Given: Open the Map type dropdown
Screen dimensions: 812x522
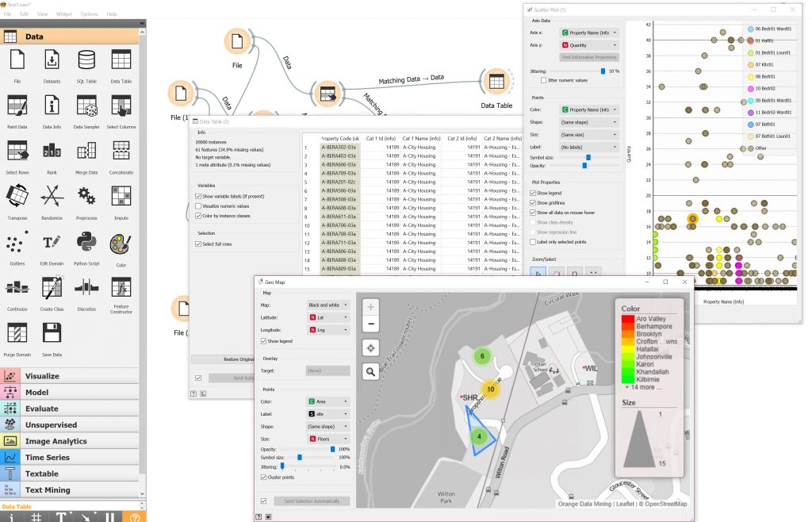Looking at the screenshot, I should (328, 305).
